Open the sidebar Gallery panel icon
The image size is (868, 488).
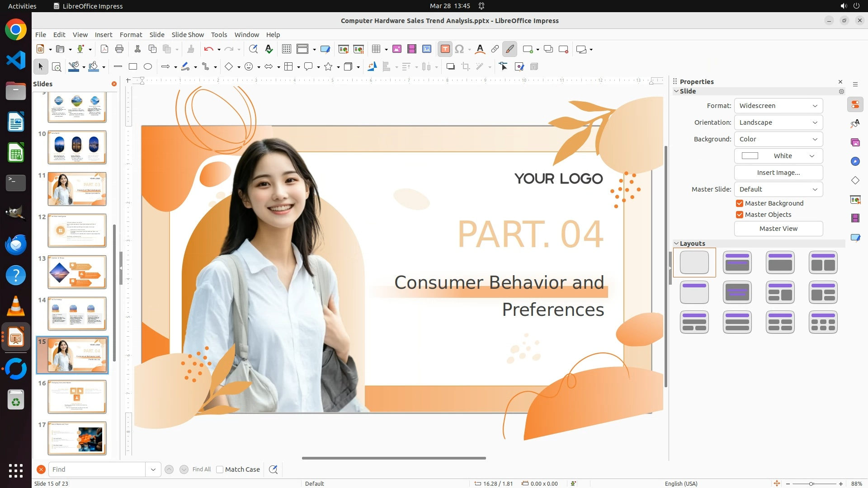tap(855, 142)
